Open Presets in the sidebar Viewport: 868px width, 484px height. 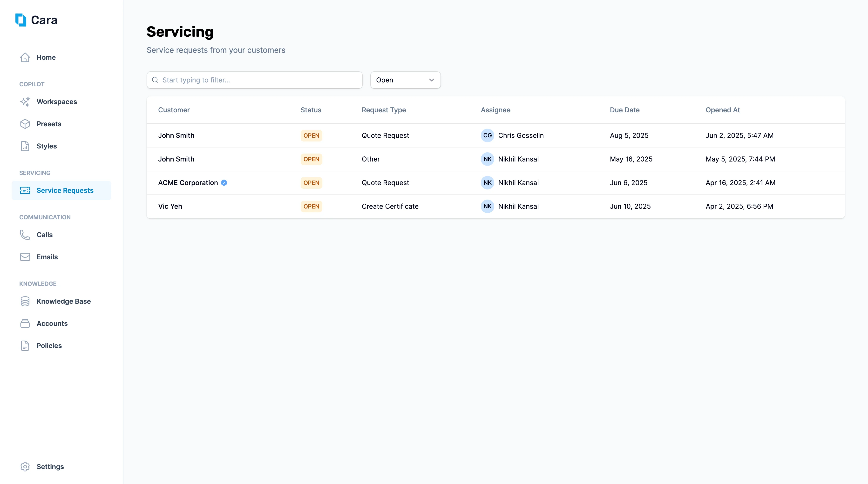61,124
